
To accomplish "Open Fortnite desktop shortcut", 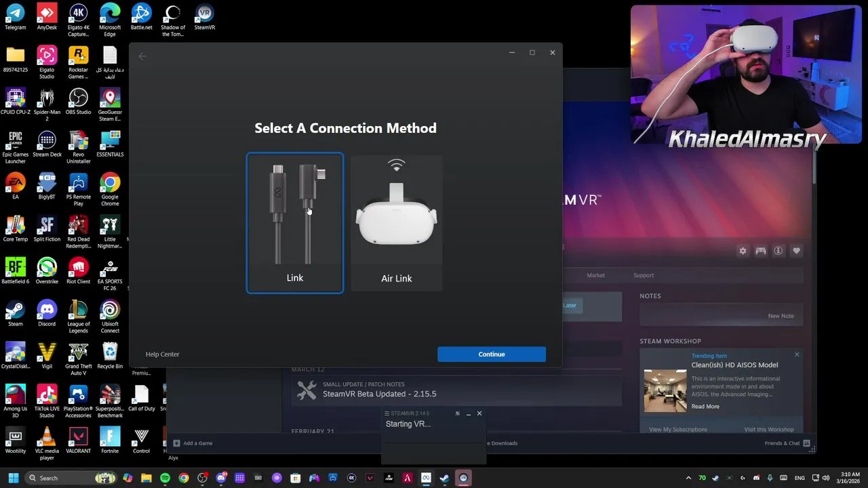I will (110, 441).
